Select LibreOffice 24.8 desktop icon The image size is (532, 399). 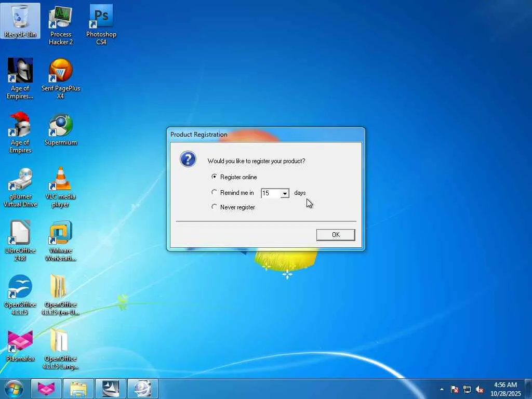(20, 241)
